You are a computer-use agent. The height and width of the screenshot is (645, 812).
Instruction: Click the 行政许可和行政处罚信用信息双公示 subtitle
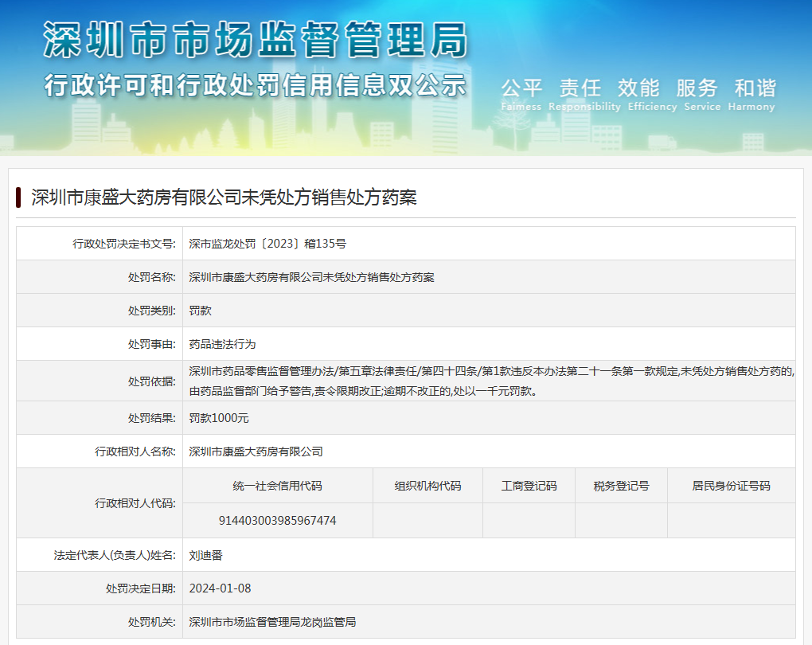click(x=255, y=84)
